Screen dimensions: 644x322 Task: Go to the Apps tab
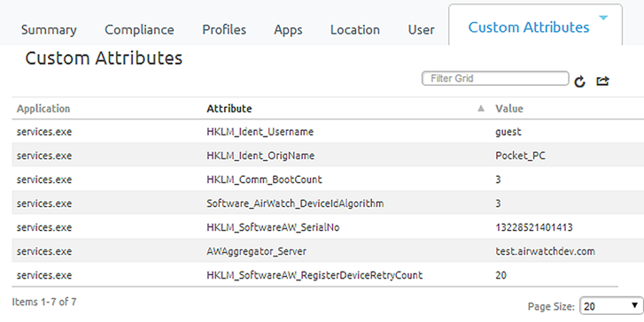click(x=288, y=29)
